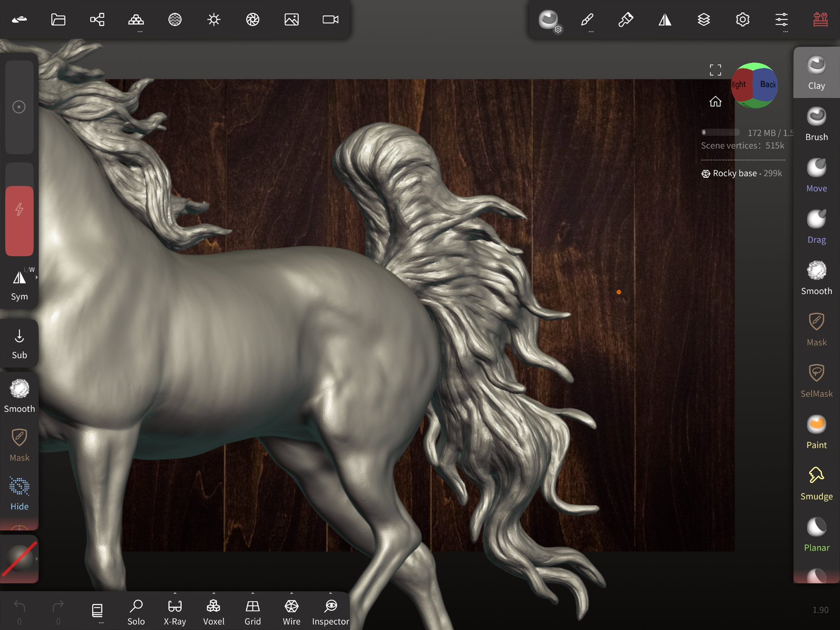Open the camera settings icon
Image resolution: width=840 pixels, height=630 pixels.
(330, 19)
